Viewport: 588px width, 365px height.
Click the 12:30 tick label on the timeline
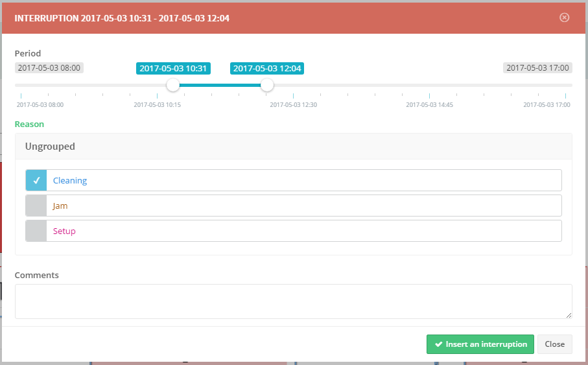[x=293, y=104]
